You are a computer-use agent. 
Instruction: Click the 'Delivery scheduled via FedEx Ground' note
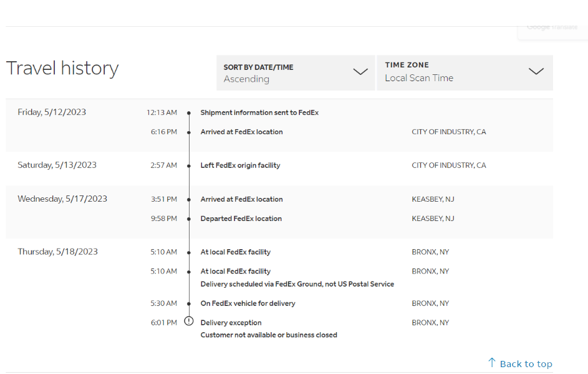[297, 284]
